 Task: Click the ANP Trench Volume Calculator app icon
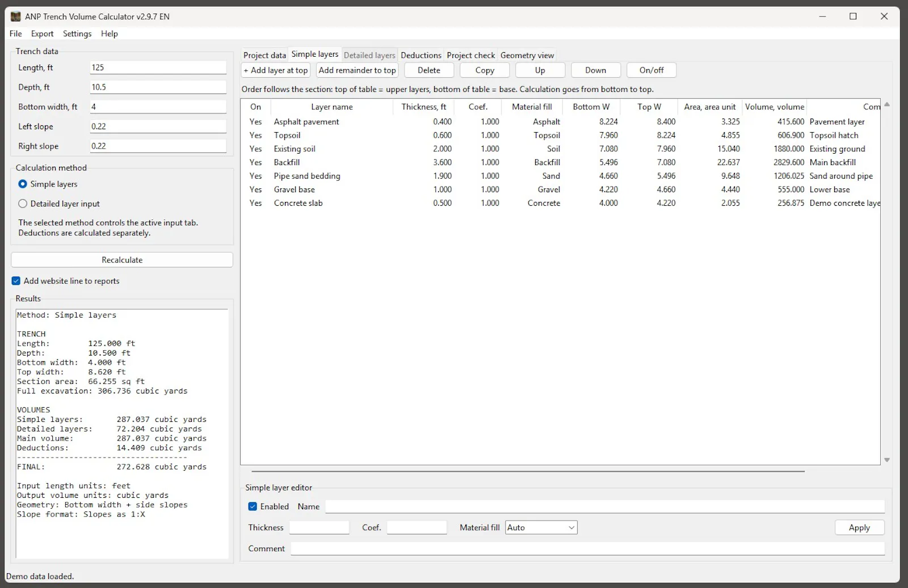pos(15,16)
